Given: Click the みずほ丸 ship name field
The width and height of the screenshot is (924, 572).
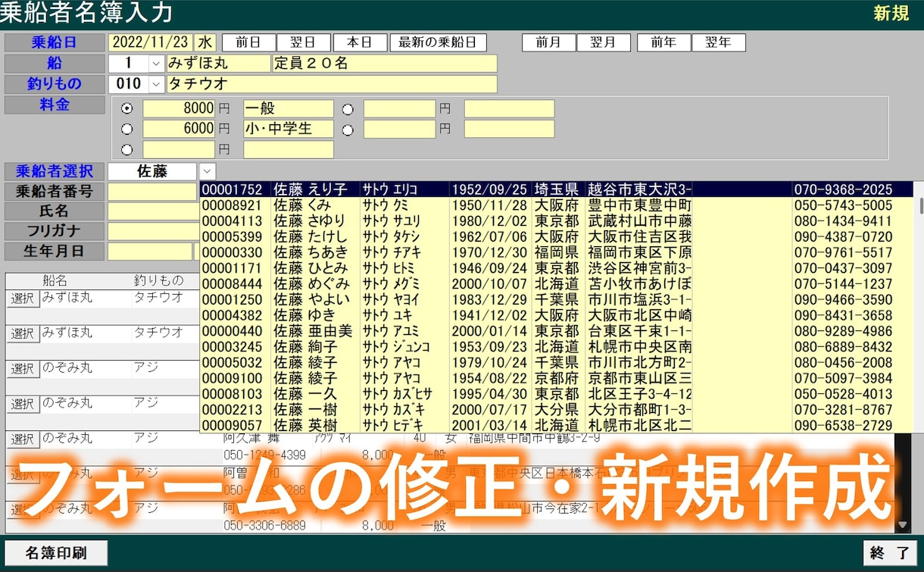Looking at the screenshot, I should click(x=218, y=64).
